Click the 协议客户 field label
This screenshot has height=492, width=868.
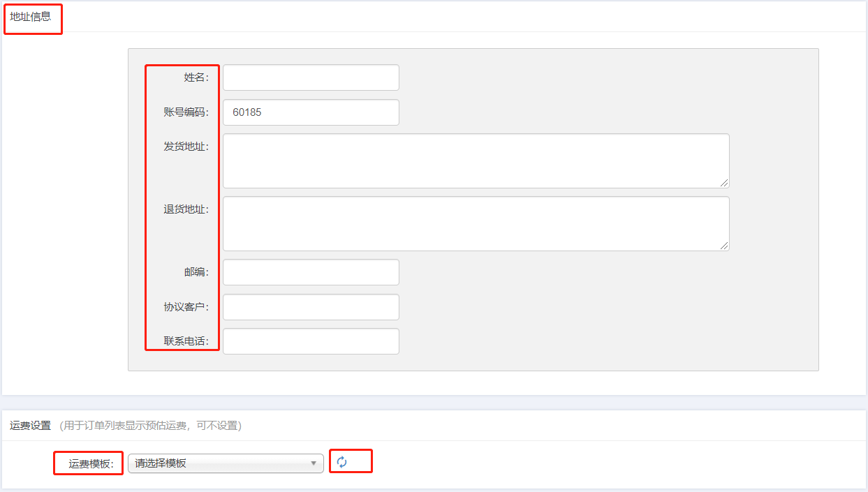(x=186, y=307)
